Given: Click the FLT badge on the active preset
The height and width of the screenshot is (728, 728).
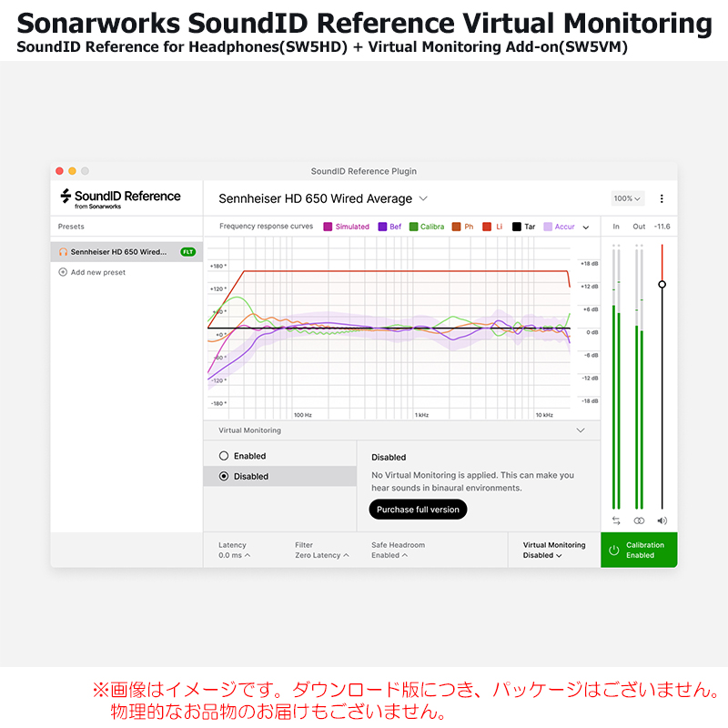Looking at the screenshot, I should 188,252.
